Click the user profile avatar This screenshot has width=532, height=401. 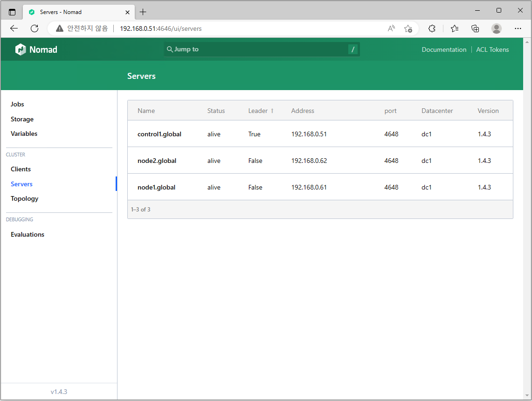point(497,28)
